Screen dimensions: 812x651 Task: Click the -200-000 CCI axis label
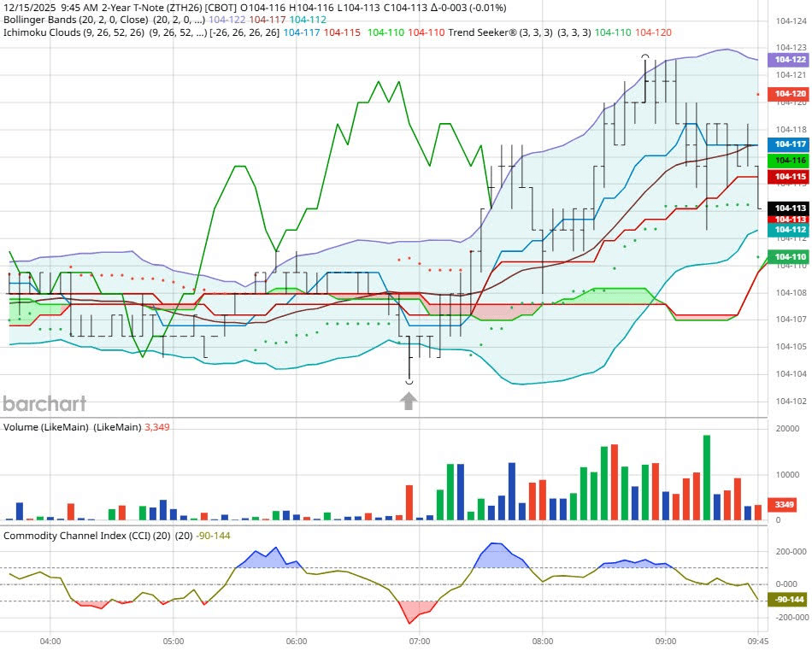pyautogui.click(x=791, y=618)
